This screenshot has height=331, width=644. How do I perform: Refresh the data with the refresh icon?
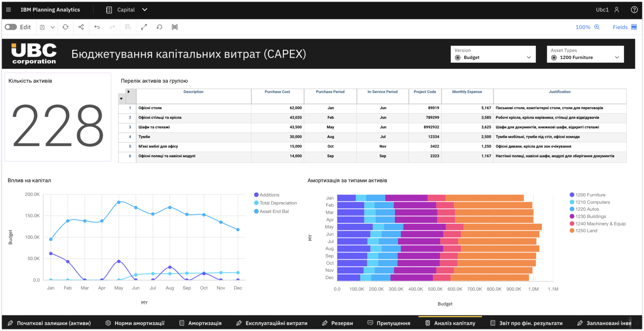coord(66,27)
